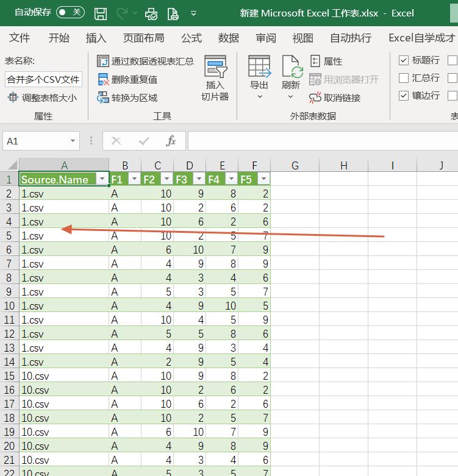Switch to the 开始 tab
The image size is (458, 476).
coord(59,38)
